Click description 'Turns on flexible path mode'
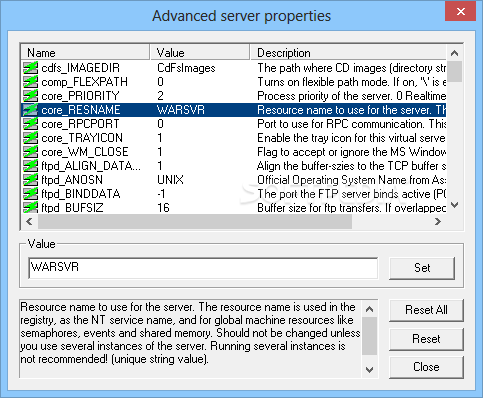Screen dimensions: 483x398 (x=351, y=82)
